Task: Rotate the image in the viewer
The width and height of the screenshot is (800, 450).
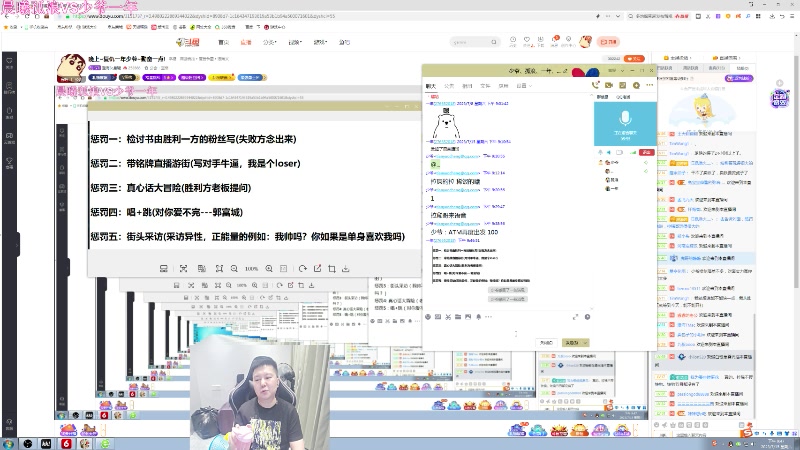Action: coord(303,268)
